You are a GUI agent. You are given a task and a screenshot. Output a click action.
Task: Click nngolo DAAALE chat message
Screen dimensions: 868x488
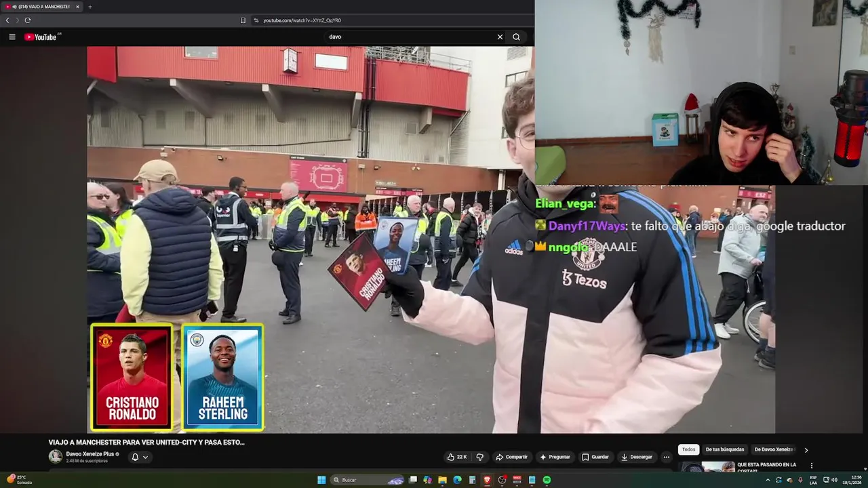click(x=586, y=247)
